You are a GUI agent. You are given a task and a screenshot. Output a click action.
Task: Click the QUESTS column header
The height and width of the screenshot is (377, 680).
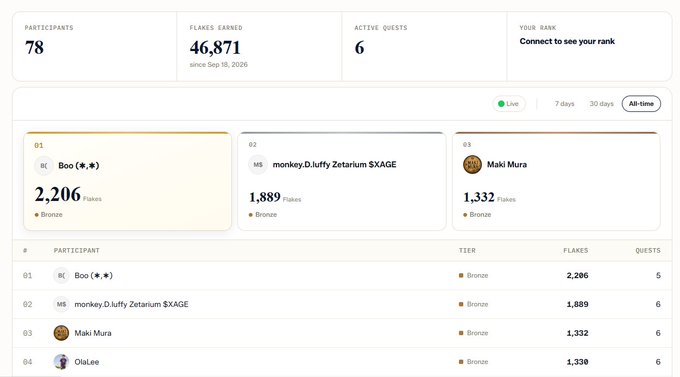(648, 250)
